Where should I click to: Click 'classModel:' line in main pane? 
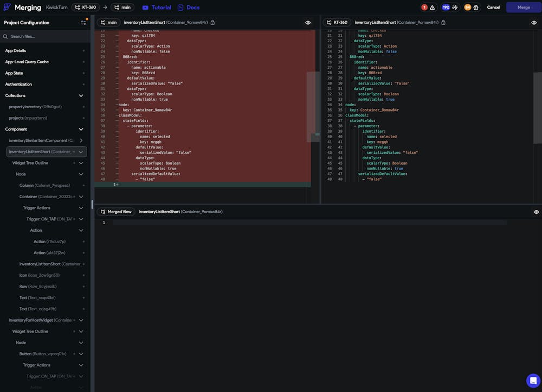(x=130, y=115)
